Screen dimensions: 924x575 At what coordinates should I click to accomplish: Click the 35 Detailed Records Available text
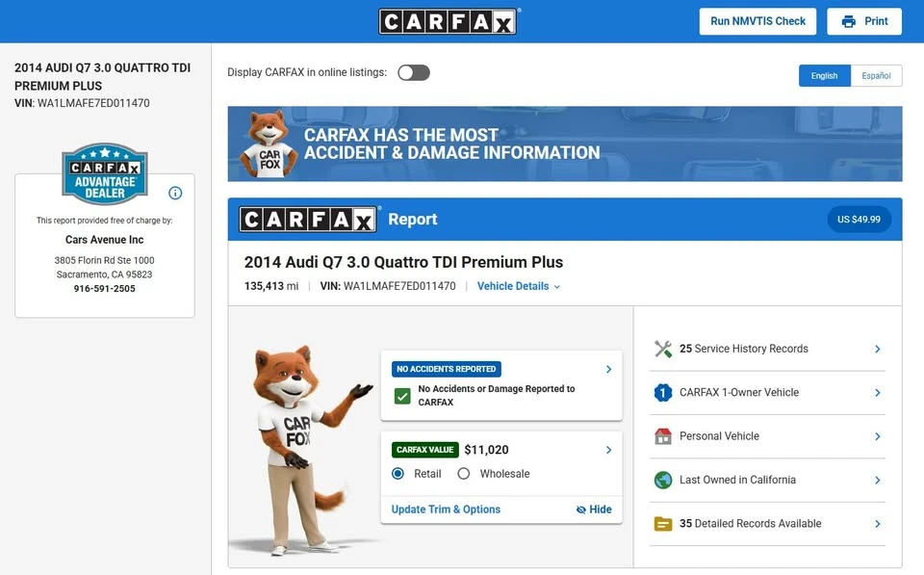point(750,523)
